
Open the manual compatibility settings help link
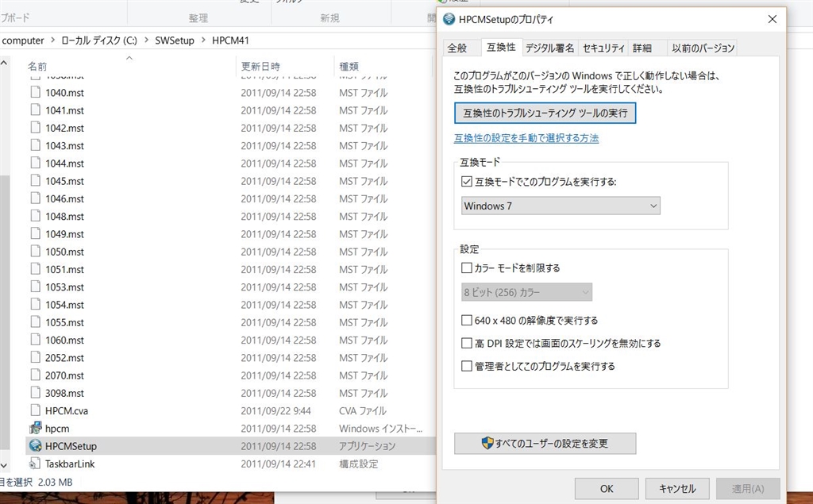coord(526,138)
